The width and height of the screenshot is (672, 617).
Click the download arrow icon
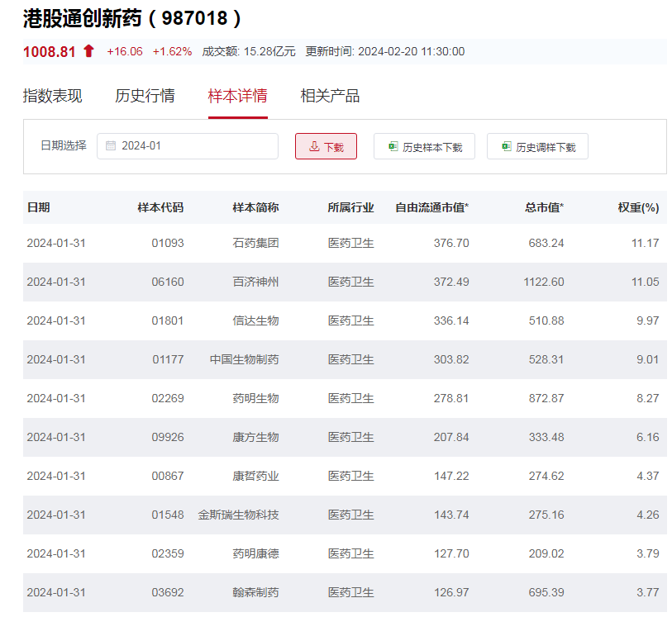point(314,146)
